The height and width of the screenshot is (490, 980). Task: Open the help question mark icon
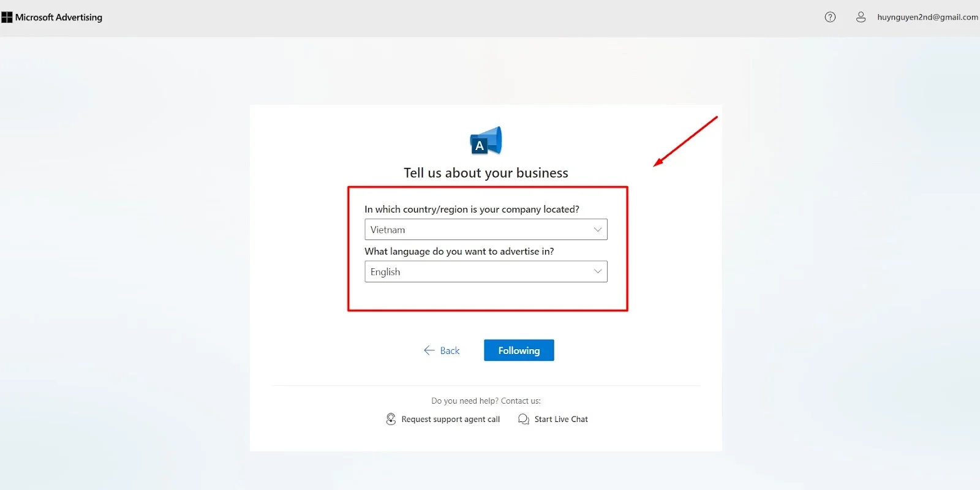(x=830, y=17)
